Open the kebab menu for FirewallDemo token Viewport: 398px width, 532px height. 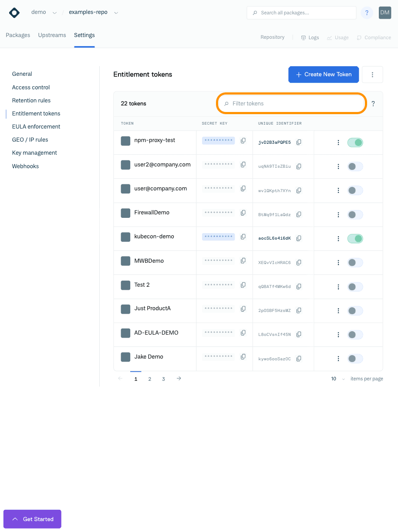tap(338, 214)
